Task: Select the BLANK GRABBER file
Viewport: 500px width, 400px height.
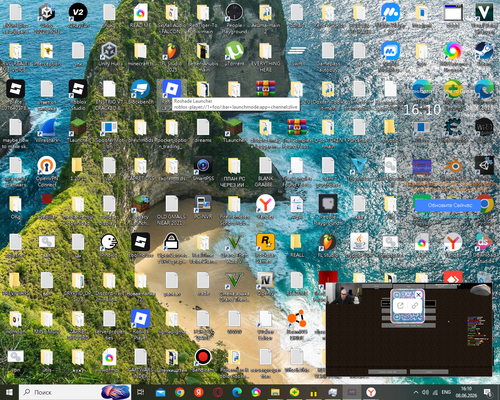Action: click(x=265, y=166)
